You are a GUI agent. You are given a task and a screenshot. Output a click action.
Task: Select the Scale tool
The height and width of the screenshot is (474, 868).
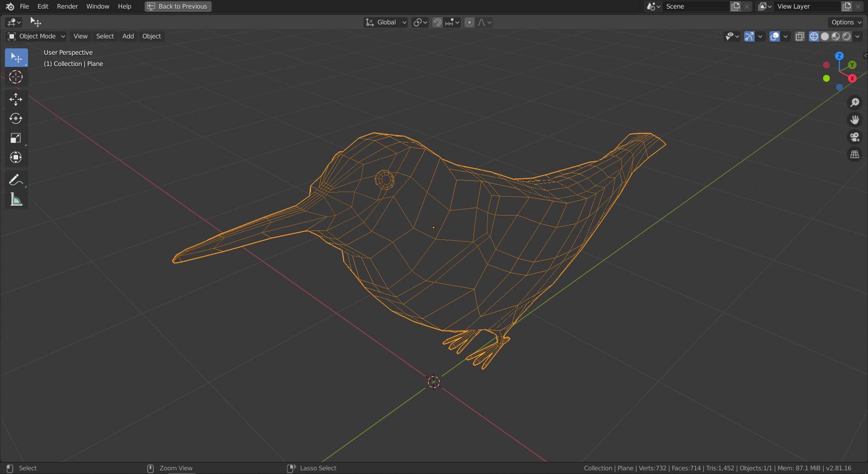click(16, 138)
